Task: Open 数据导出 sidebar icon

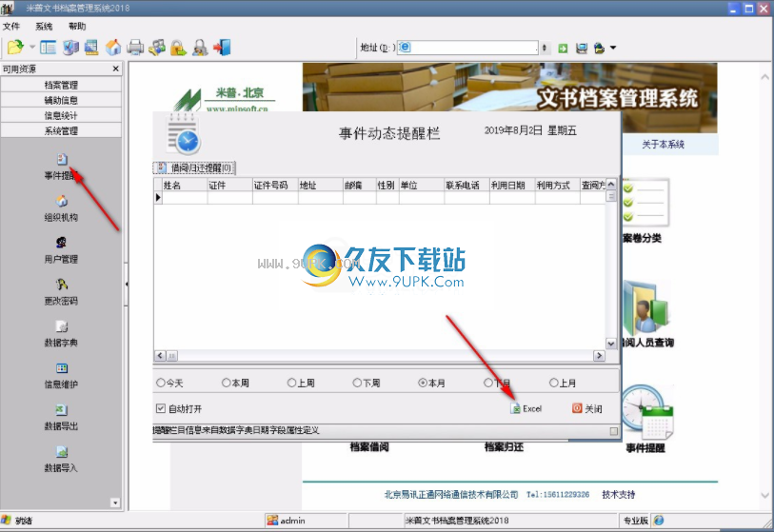Action: [x=61, y=417]
